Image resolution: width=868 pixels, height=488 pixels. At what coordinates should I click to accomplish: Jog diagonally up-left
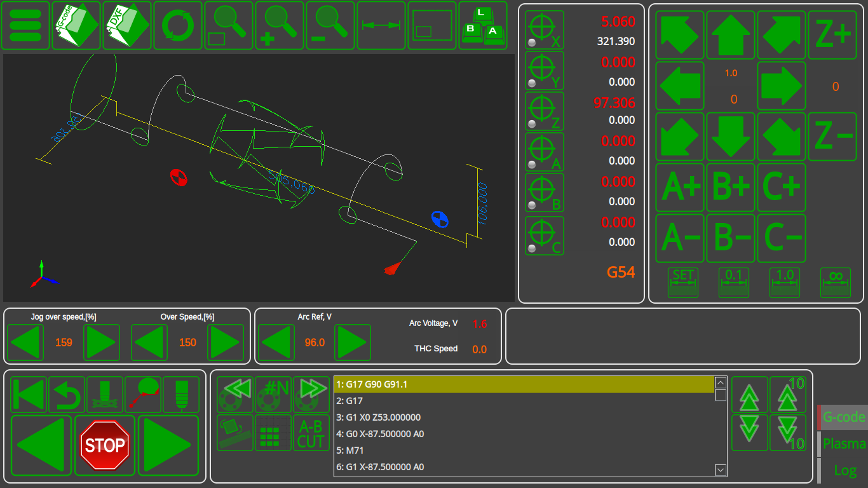pyautogui.click(x=680, y=35)
